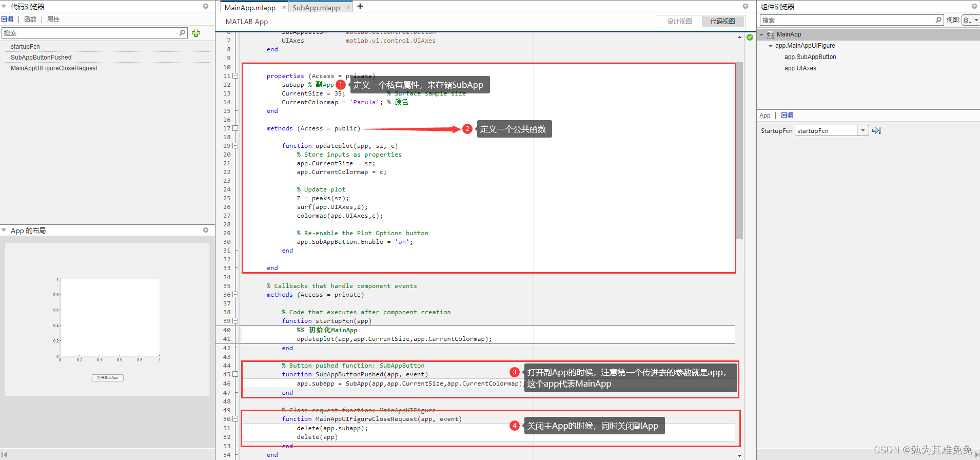This screenshot has height=460, width=980.
Task: Select app.UIAxes in component tree
Action: click(800, 68)
